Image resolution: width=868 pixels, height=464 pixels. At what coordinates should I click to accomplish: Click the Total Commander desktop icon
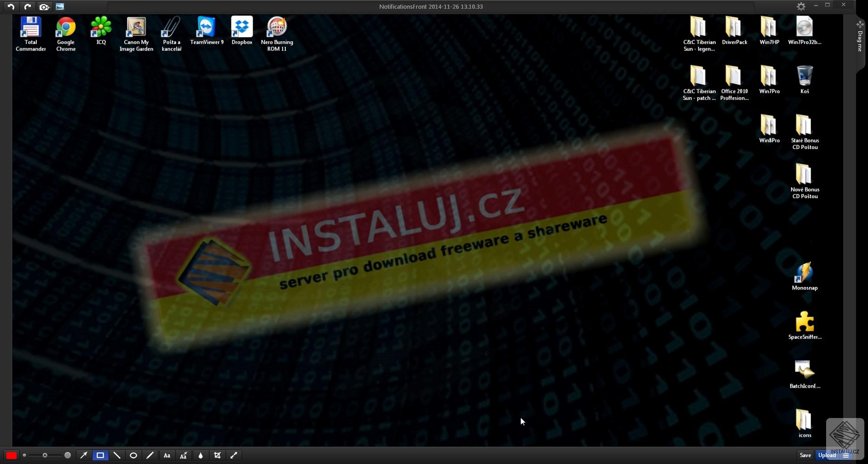click(x=31, y=34)
